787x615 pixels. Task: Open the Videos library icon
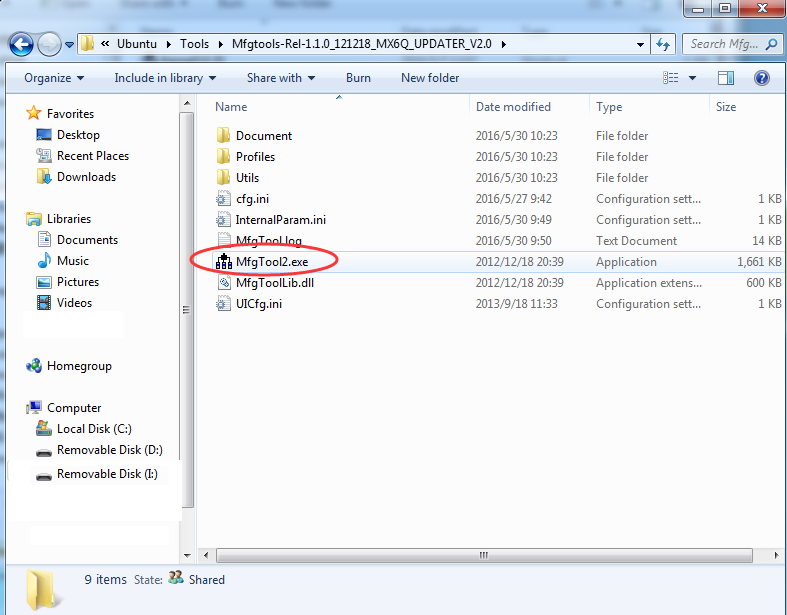[x=44, y=303]
